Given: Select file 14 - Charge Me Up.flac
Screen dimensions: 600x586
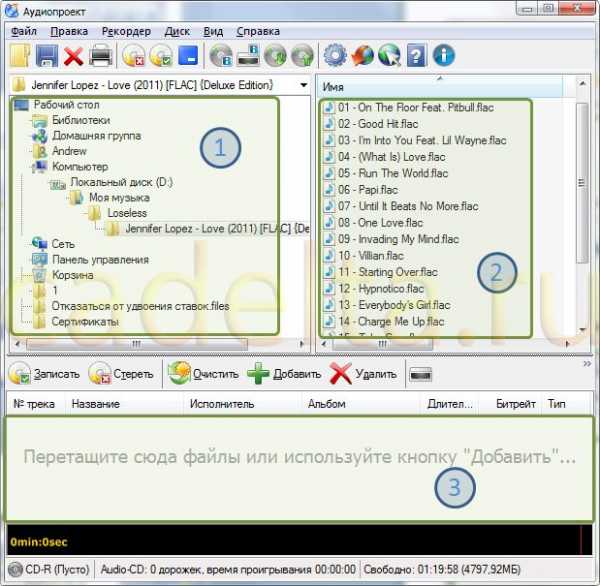Looking at the screenshot, I should pos(391,322).
